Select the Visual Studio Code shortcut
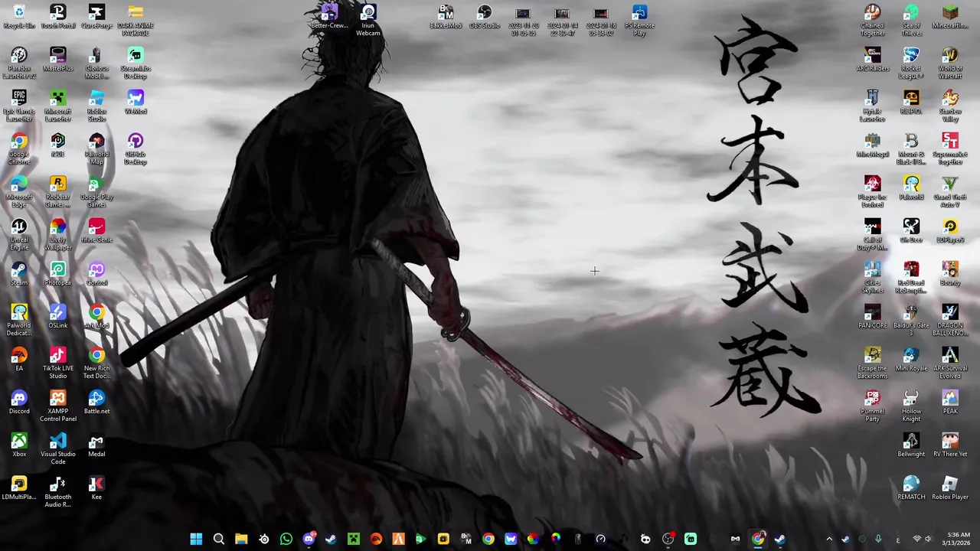980x551 pixels. click(x=57, y=449)
